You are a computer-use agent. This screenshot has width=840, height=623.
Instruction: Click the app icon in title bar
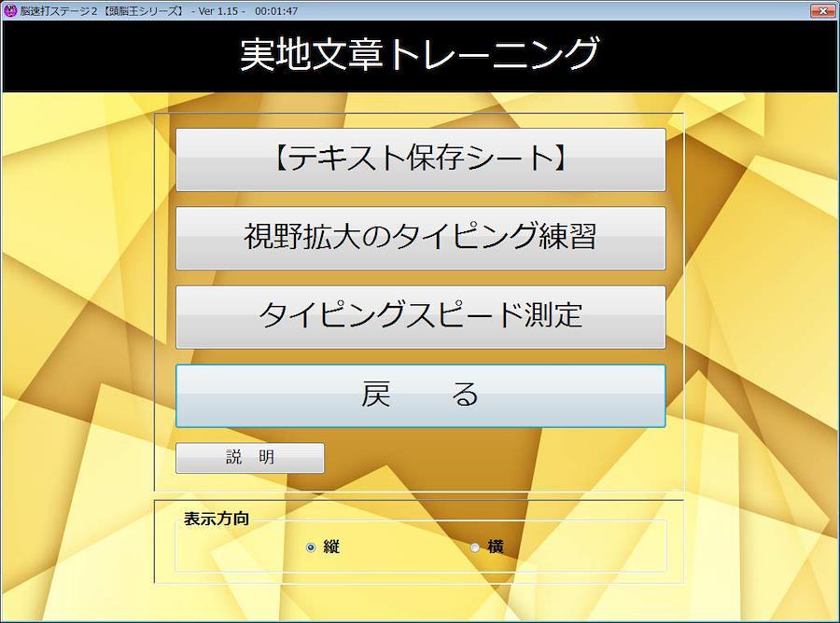[x=10, y=10]
